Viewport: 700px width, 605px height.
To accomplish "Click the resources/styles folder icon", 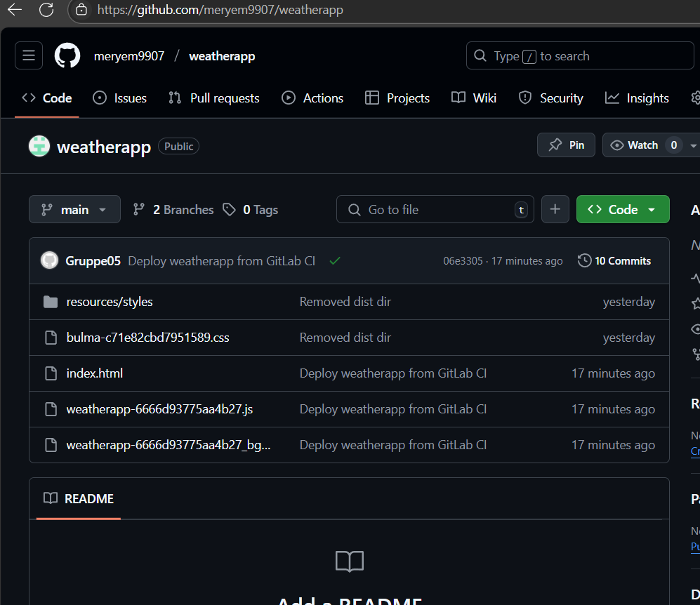I will (51, 302).
